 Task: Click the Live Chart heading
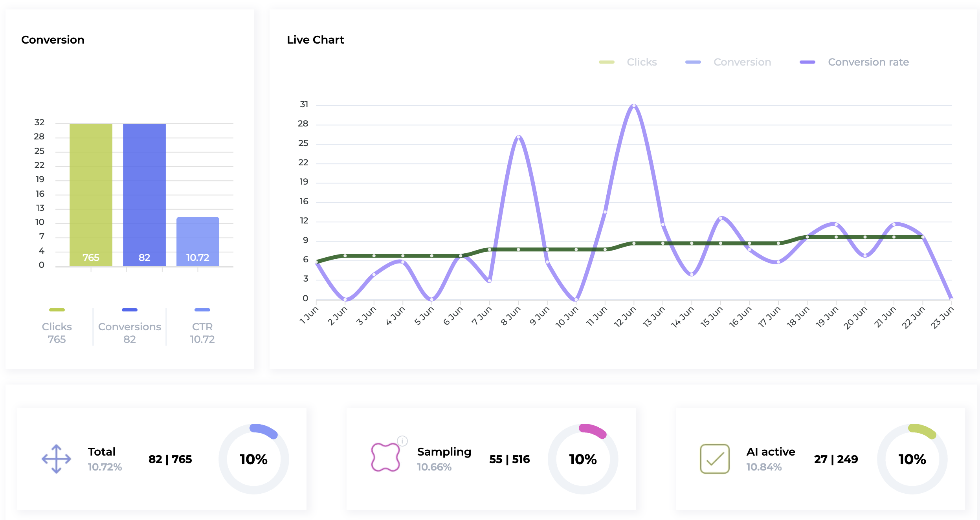pyautogui.click(x=315, y=40)
